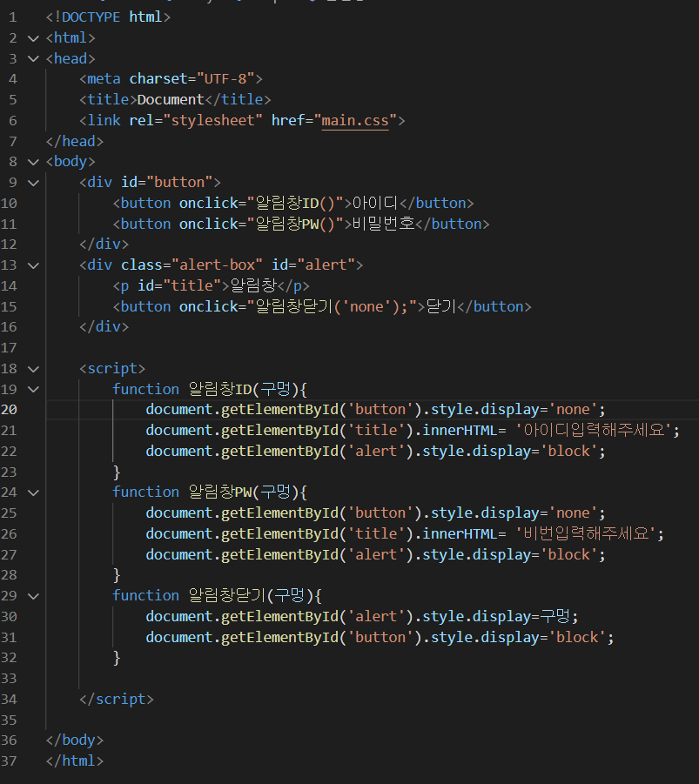Fold function 알림창닫기 on line 29
Image resolution: width=699 pixels, height=784 pixels.
(x=33, y=596)
